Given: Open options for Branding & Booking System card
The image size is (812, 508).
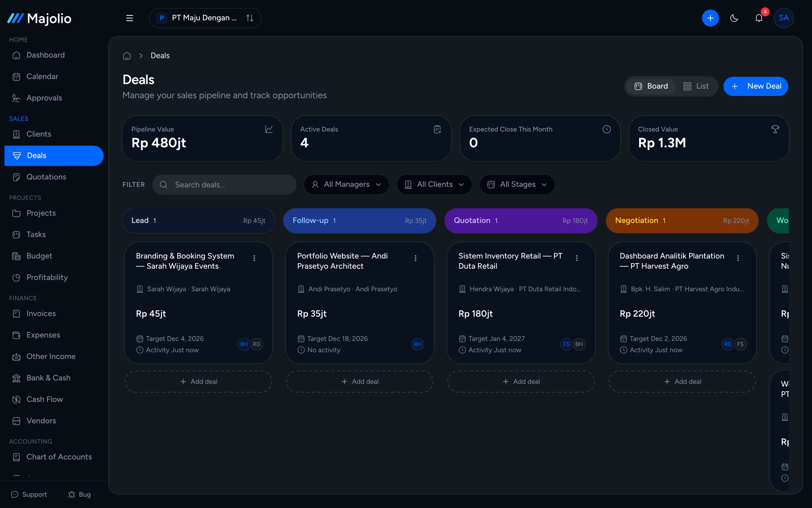Looking at the screenshot, I should pos(254,258).
